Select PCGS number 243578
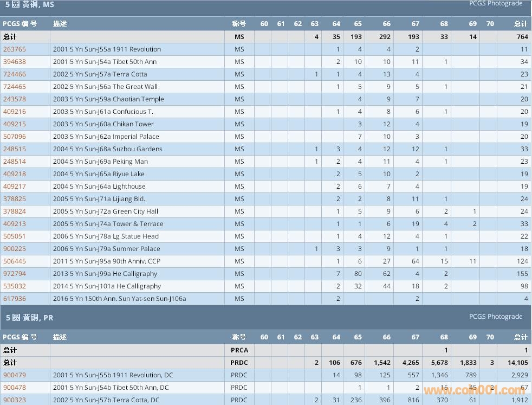 tap(15, 99)
